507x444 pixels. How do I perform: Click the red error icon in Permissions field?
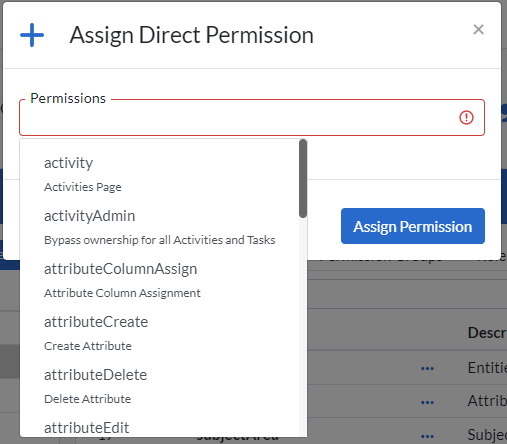[466, 117]
